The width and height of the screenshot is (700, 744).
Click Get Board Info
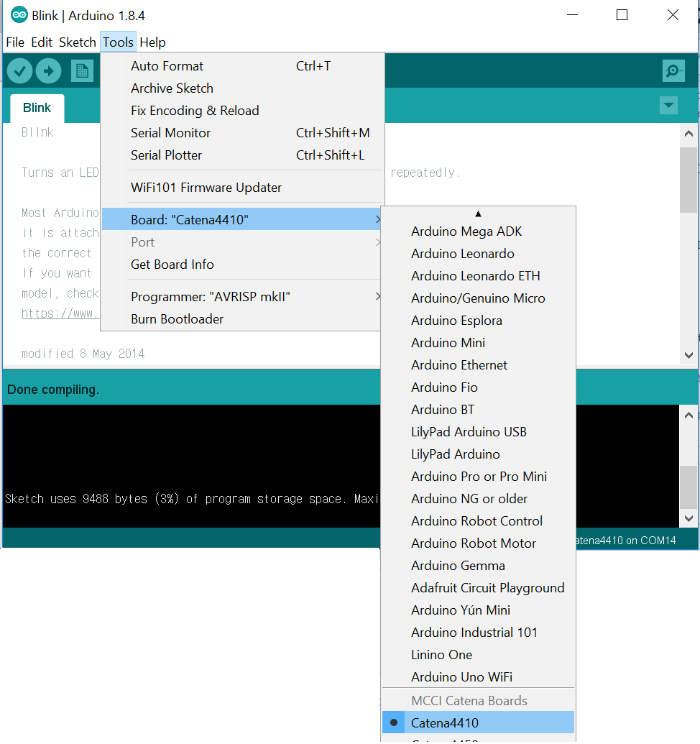tap(242, 265)
